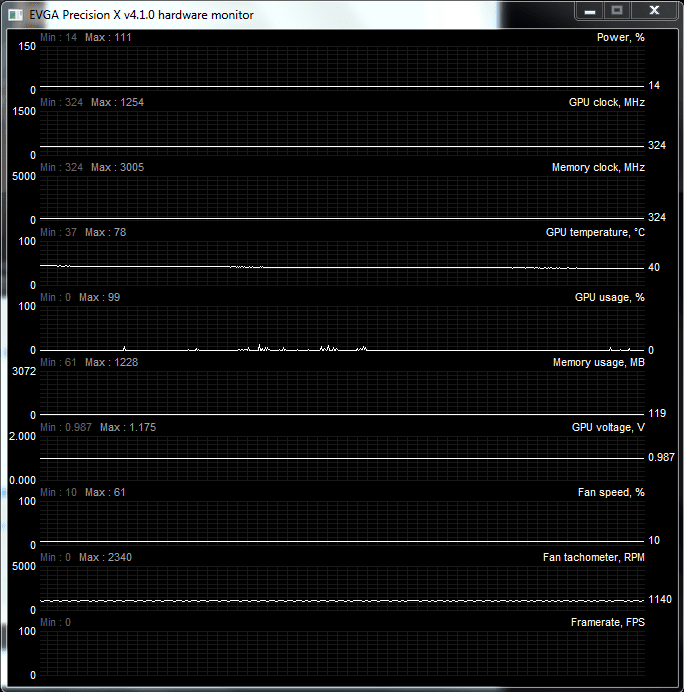
Task: Click the Memory usage 'Min : 61' readout
Action: [58, 362]
